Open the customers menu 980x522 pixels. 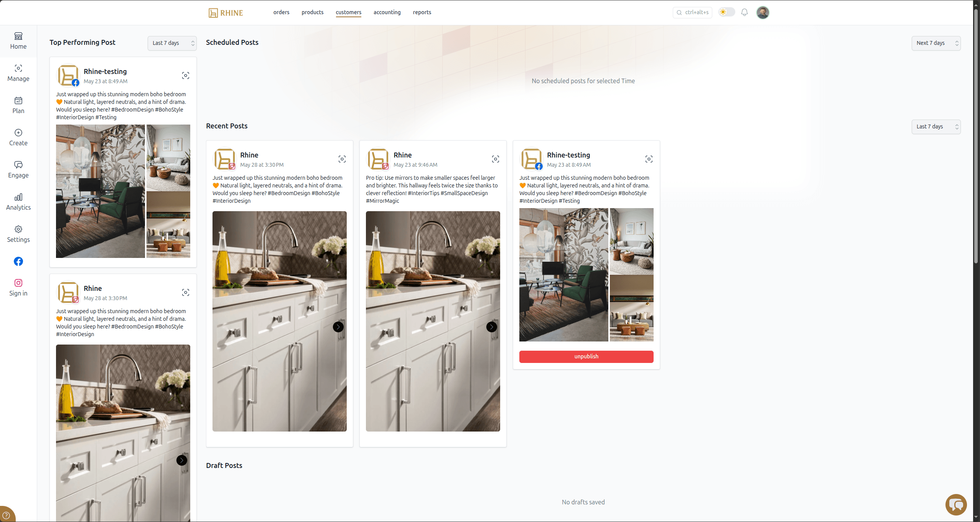click(348, 12)
